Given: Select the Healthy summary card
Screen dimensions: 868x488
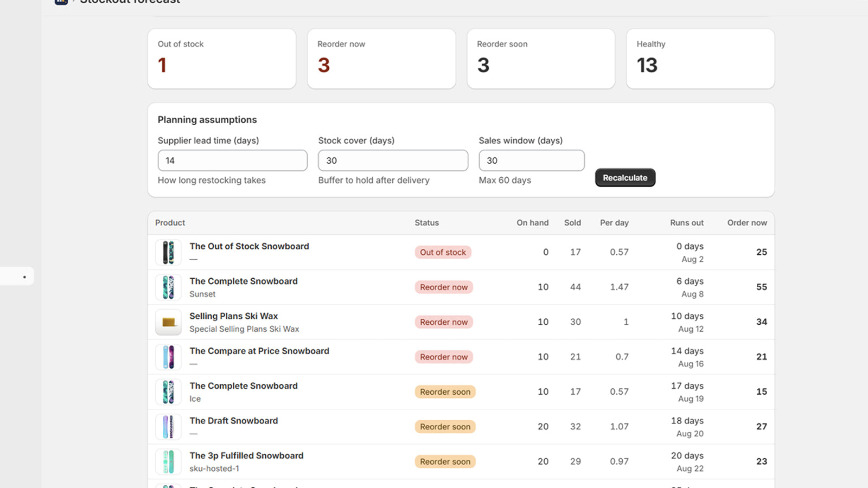Looking at the screenshot, I should [700, 59].
